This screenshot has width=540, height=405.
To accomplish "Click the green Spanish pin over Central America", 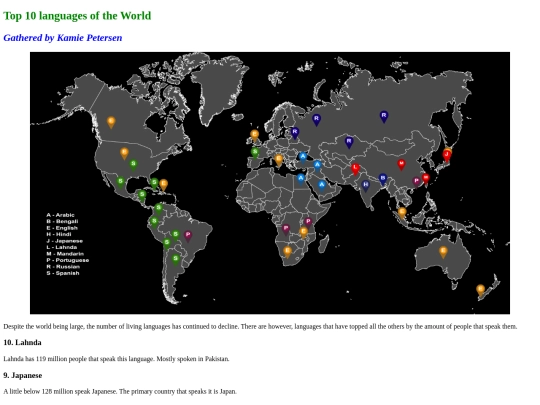I will tap(142, 196).
